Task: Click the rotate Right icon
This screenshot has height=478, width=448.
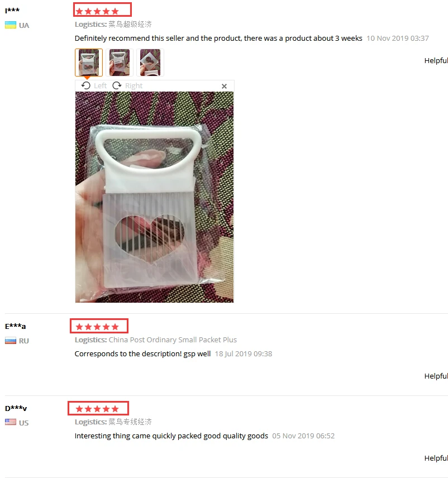Action: click(x=117, y=85)
